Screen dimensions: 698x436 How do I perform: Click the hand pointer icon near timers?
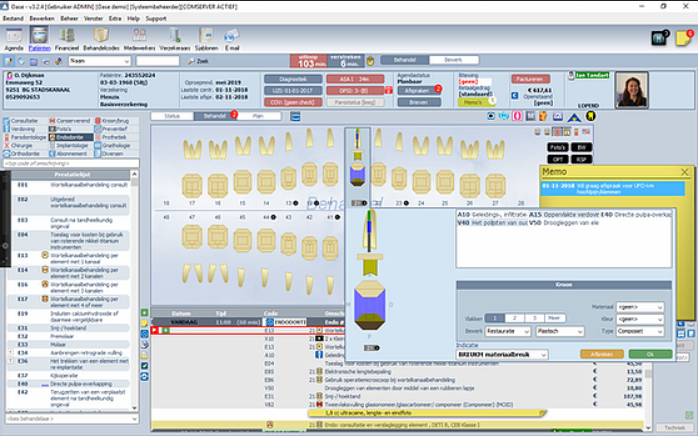[x=370, y=61]
